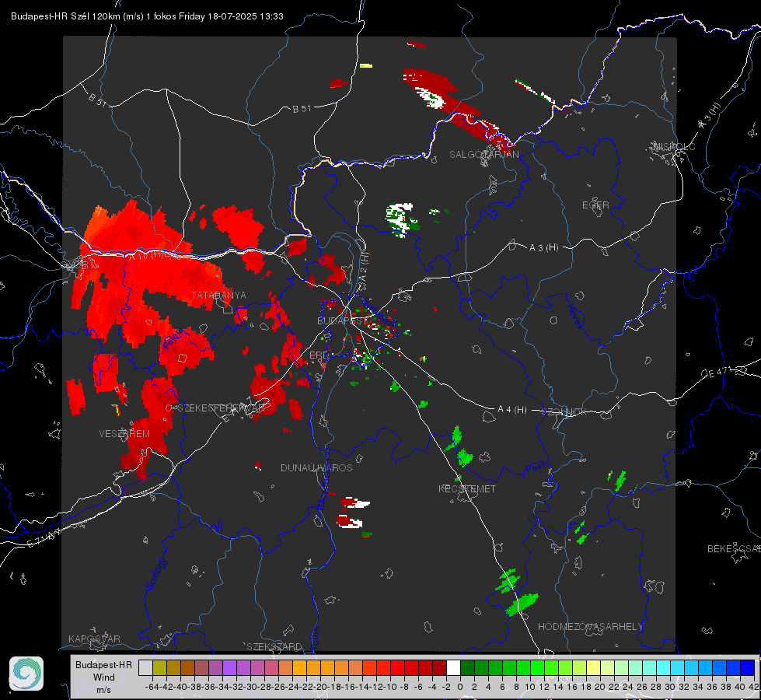761x700 pixels.
Task: Select the dark blue swatch between 40 and 42
Action: (748, 667)
